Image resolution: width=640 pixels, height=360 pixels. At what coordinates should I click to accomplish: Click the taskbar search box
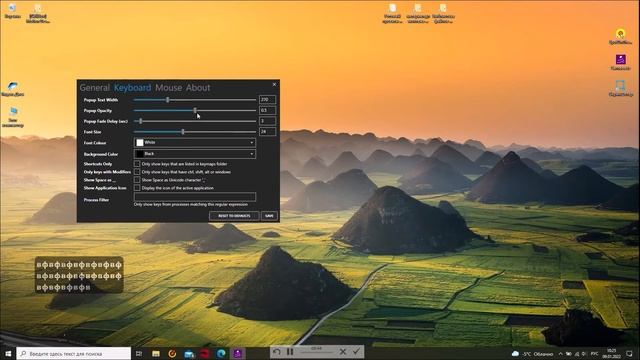point(74,353)
